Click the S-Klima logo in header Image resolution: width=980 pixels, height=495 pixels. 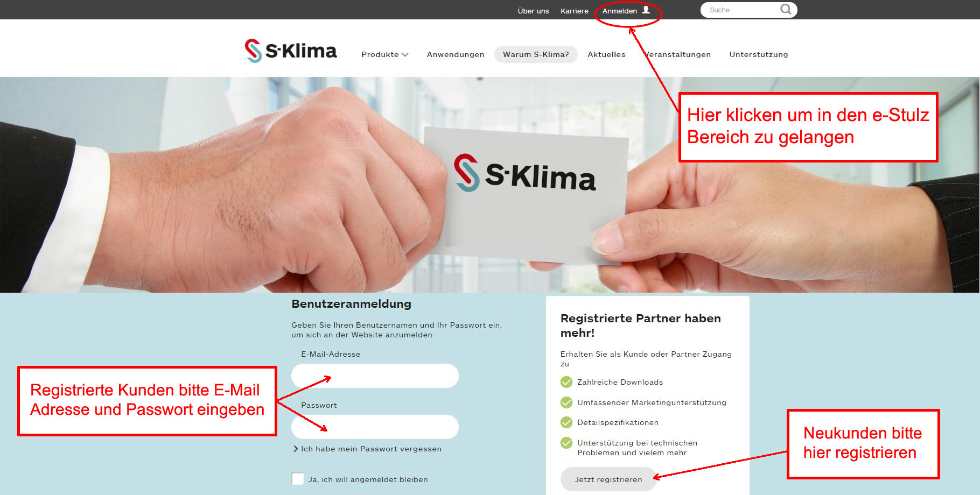[291, 51]
